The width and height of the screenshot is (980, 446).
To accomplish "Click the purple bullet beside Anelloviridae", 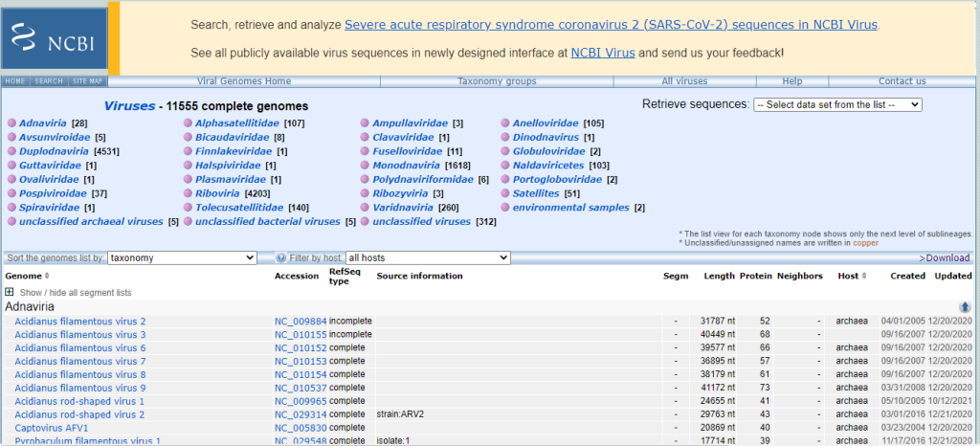I will tap(505, 123).
